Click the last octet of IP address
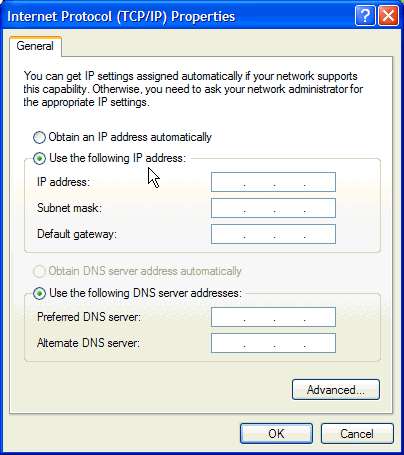Screen dimensions: 404x455 click(319, 182)
